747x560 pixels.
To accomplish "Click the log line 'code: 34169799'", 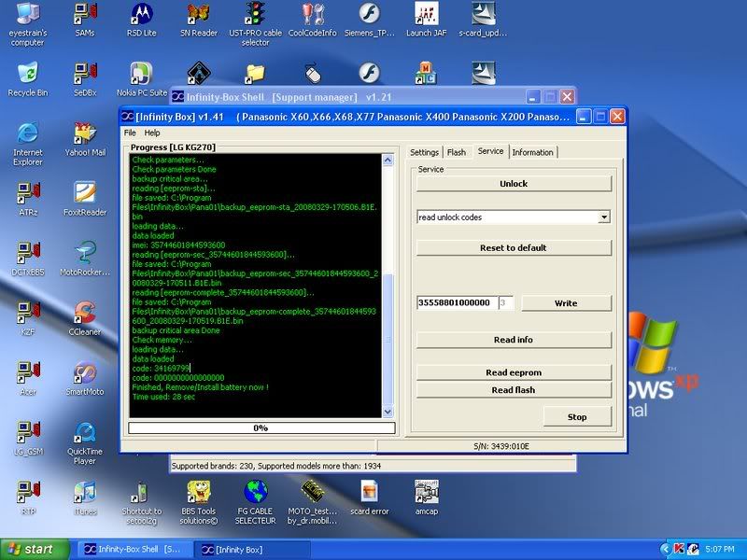I will tap(161, 368).
